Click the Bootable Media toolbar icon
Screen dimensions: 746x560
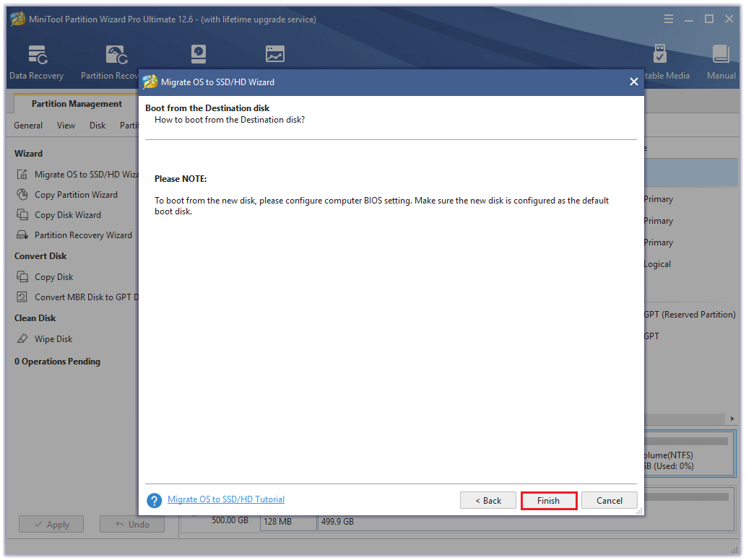pos(660,53)
